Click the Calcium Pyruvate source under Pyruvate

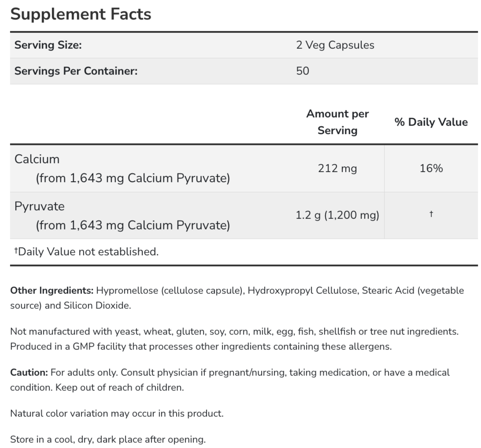click(x=133, y=225)
